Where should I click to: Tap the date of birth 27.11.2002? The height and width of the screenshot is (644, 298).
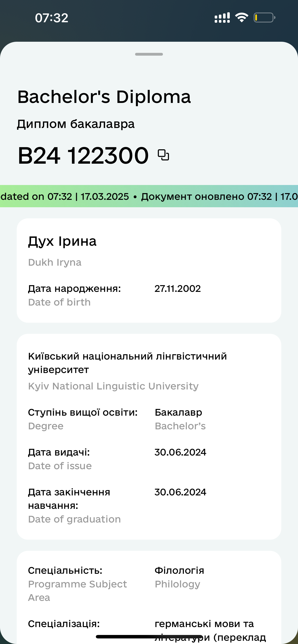[177, 288]
